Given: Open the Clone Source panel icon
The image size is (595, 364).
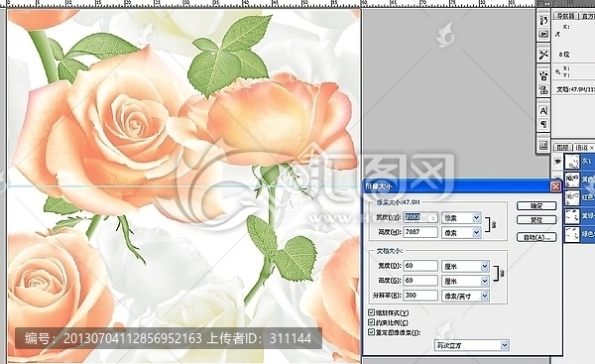Looking at the screenshot, I should coord(543,90).
